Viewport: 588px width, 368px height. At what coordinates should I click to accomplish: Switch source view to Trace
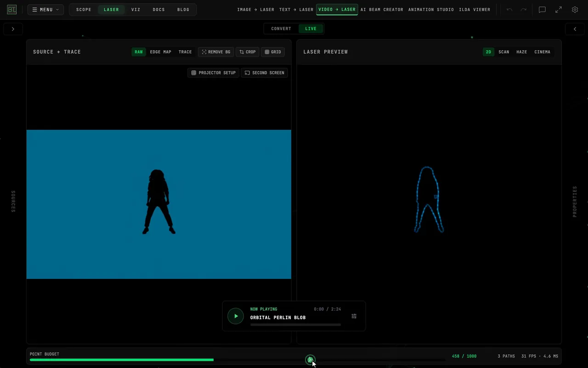point(185,52)
